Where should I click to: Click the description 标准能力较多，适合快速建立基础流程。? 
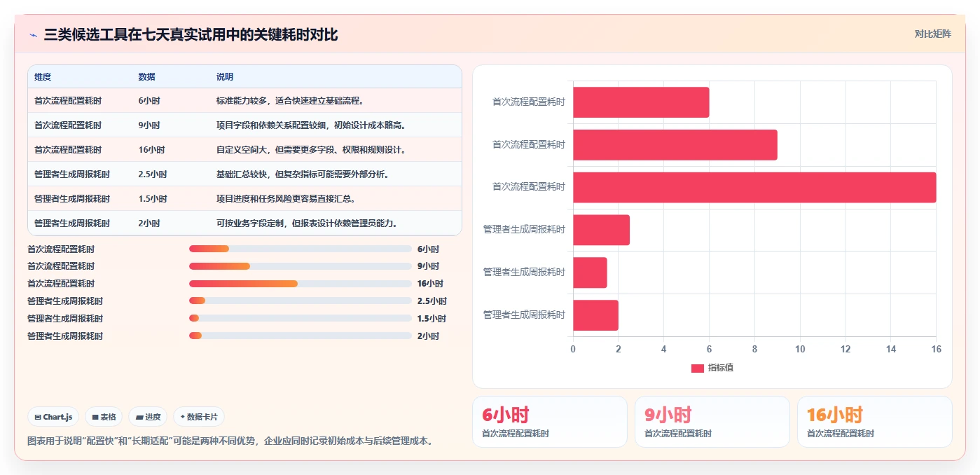click(291, 101)
